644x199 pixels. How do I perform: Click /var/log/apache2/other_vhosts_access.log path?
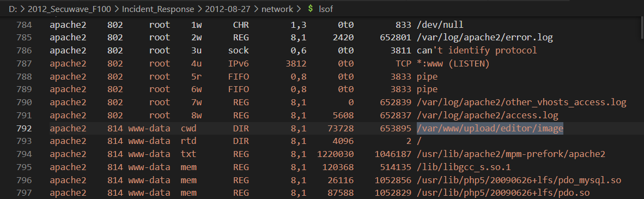(x=521, y=103)
